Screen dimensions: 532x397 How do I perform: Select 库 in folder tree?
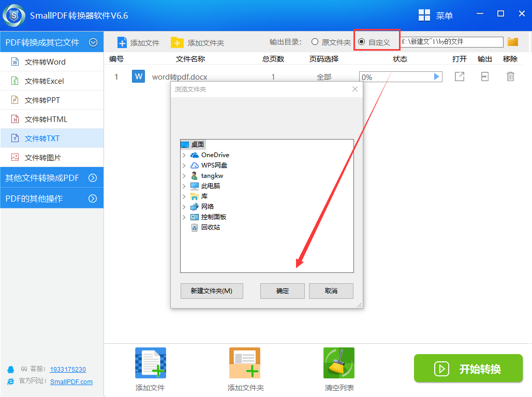(204, 196)
